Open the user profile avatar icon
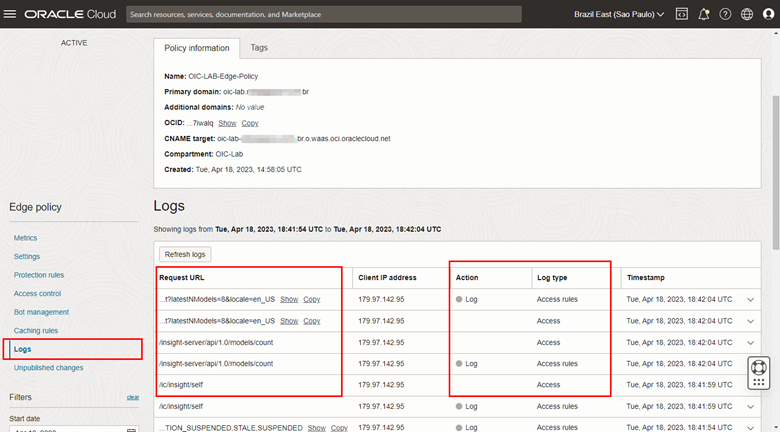Image resolution: width=780 pixels, height=432 pixels. coord(769,14)
